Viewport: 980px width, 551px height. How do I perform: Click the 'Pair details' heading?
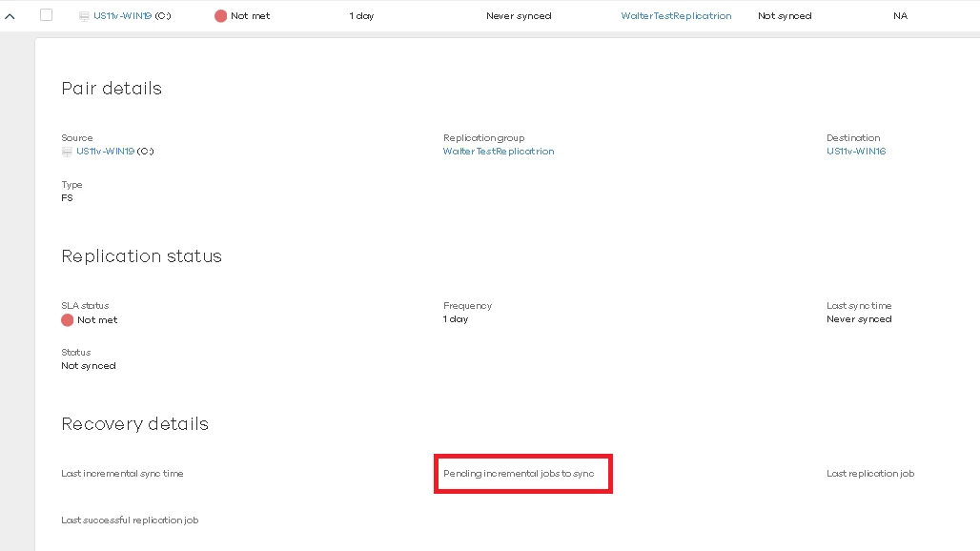click(112, 88)
